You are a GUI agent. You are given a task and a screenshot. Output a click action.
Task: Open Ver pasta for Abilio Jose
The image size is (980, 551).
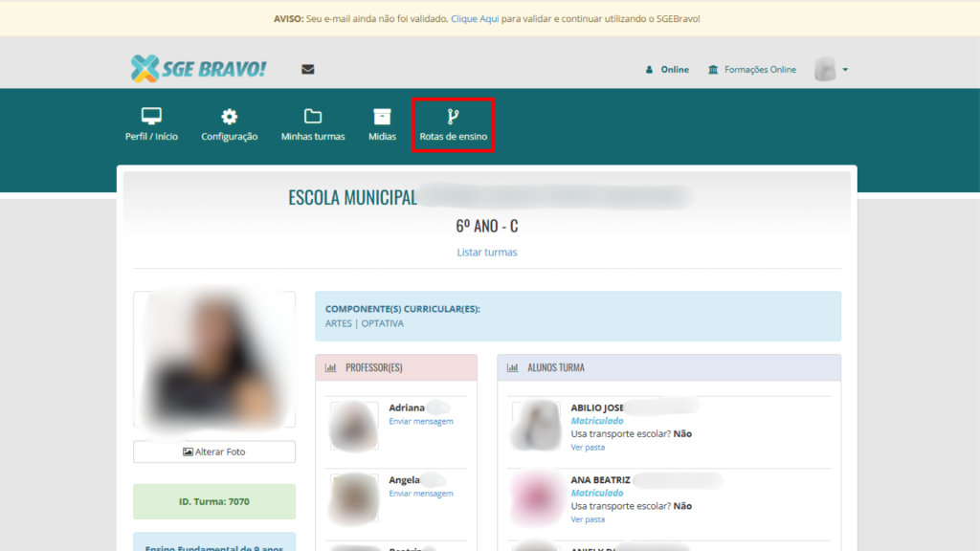coord(588,447)
